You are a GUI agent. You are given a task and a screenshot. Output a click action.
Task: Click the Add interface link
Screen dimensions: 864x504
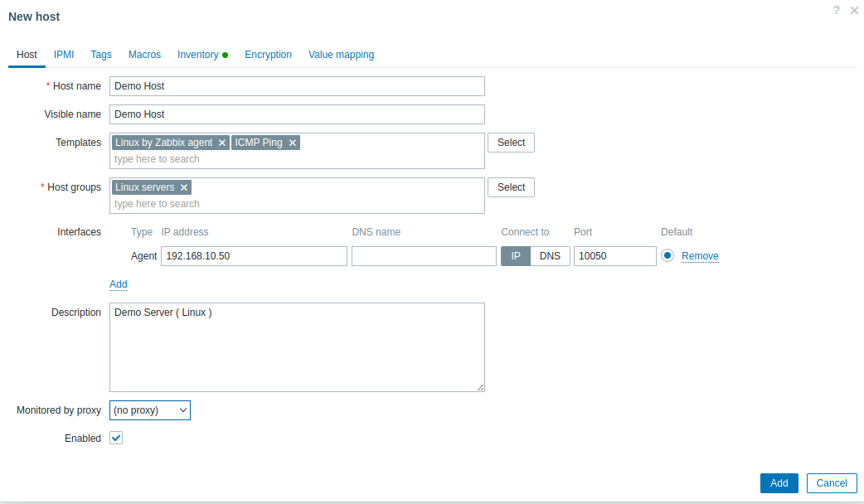coord(119,284)
